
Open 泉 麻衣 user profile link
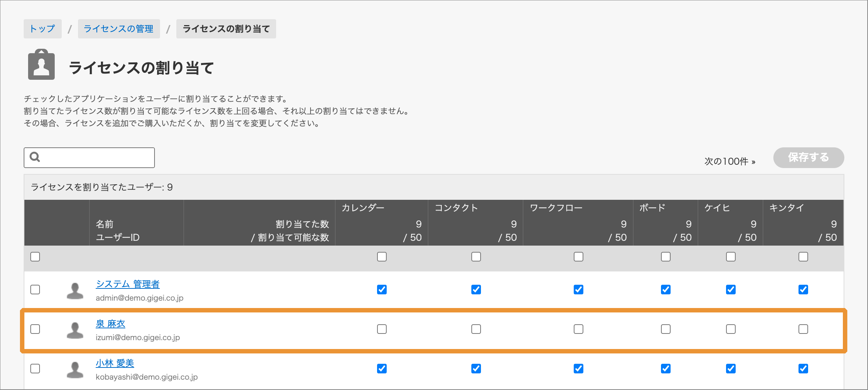pos(111,324)
